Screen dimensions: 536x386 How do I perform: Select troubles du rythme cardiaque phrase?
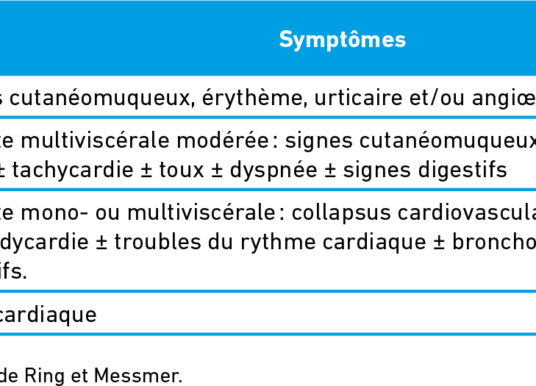pyautogui.click(x=270, y=242)
